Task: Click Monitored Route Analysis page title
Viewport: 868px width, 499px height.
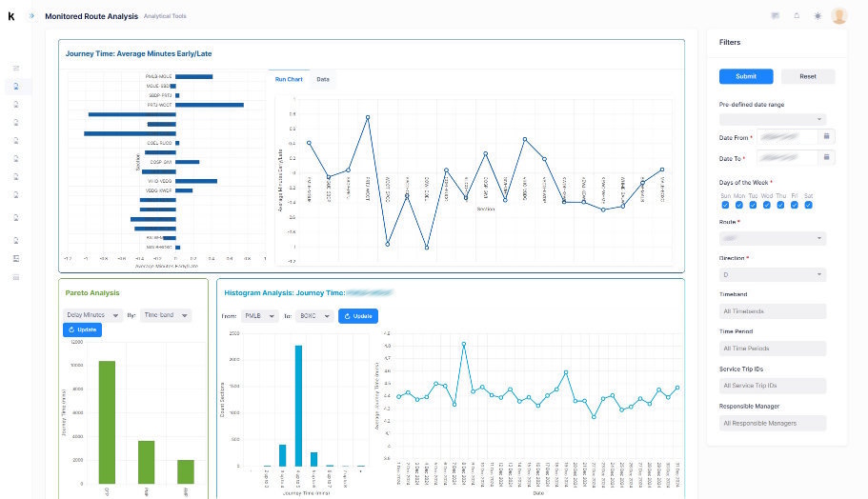Action: (x=91, y=16)
